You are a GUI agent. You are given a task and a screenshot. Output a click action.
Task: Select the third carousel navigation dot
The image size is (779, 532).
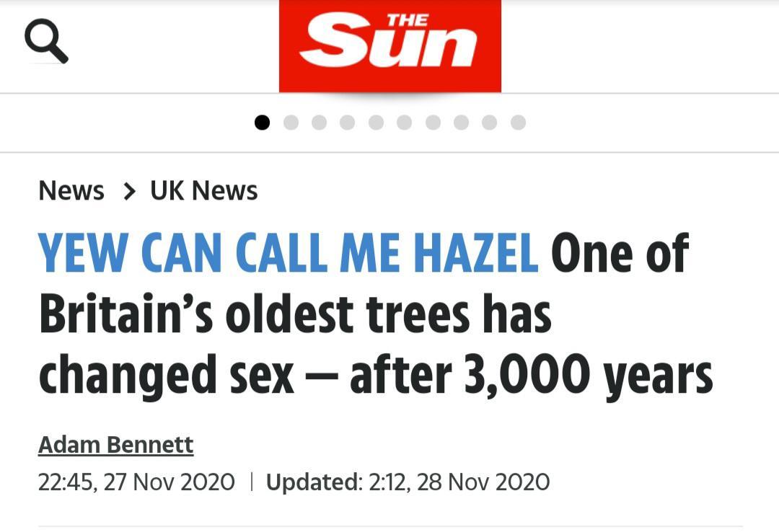tap(320, 123)
